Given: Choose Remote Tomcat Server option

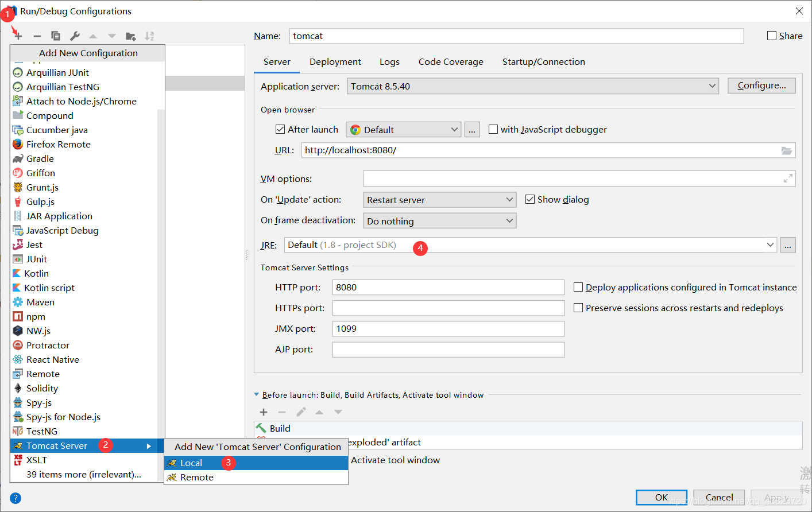Looking at the screenshot, I should point(256,478).
